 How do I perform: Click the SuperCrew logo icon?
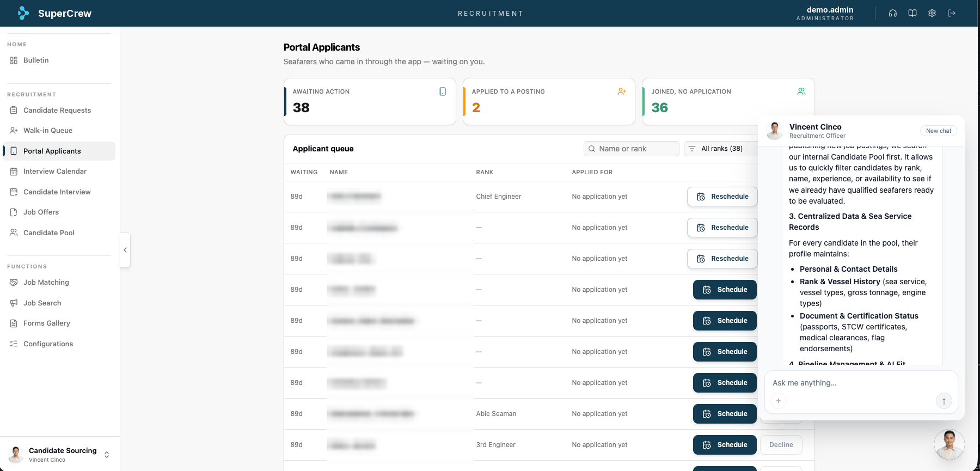23,13
